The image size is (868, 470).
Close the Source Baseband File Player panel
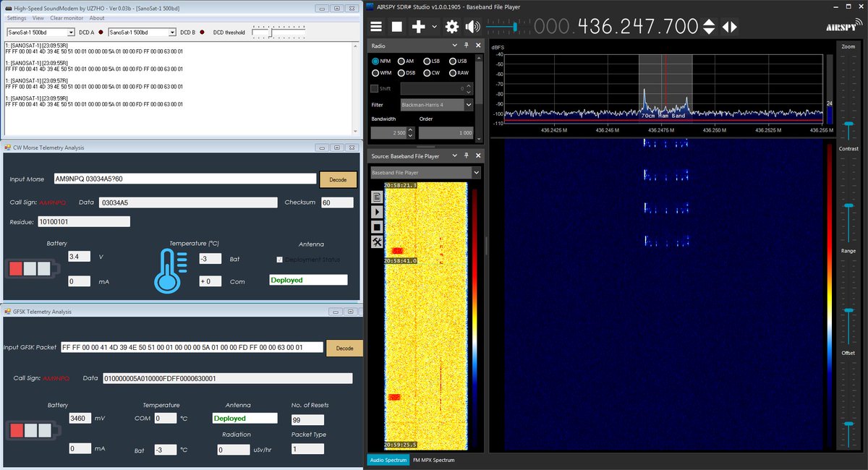coord(478,156)
